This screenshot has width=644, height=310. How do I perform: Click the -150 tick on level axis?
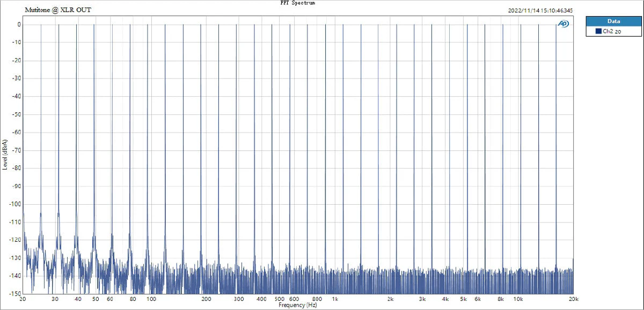[14, 293]
